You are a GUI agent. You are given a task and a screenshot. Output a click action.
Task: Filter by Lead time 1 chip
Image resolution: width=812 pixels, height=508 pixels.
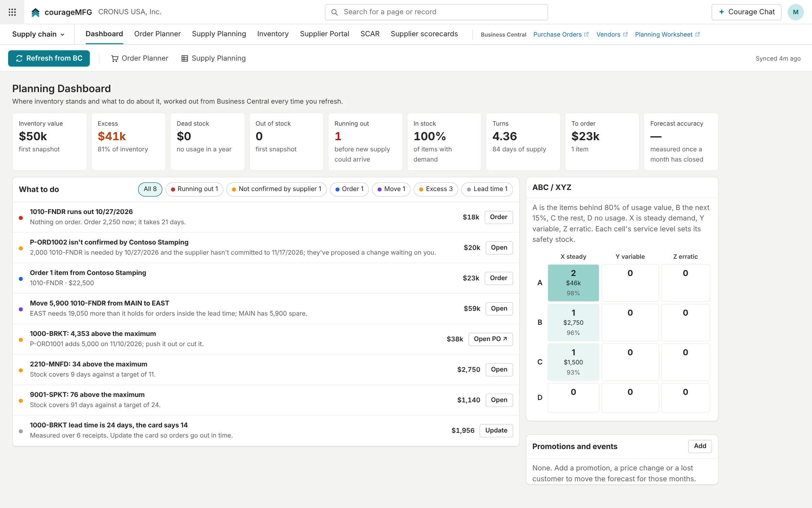click(x=487, y=189)
